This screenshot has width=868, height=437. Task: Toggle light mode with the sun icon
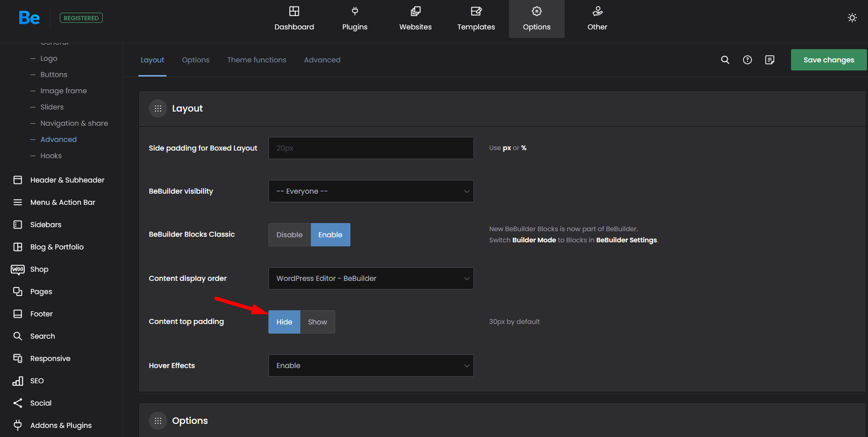852,18
